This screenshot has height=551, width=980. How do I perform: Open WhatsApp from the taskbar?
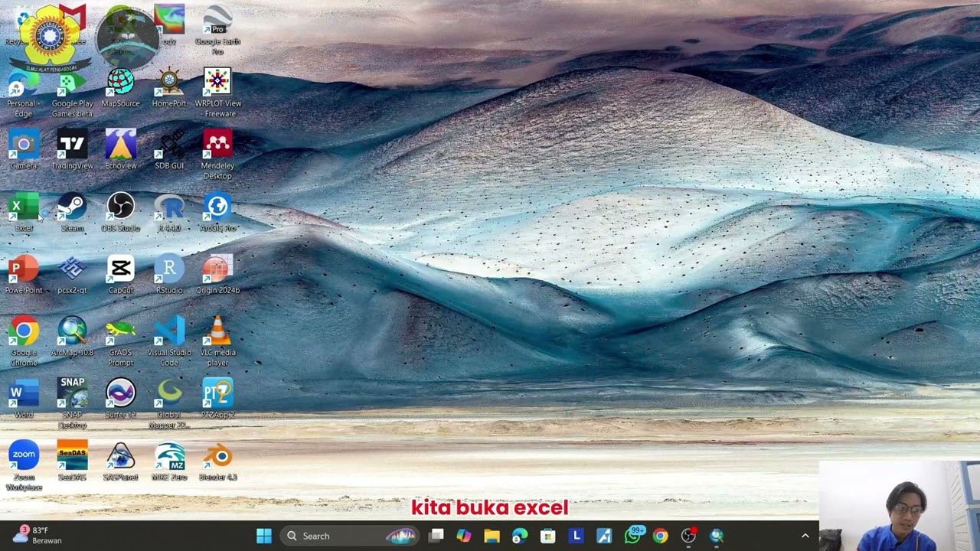click(632, 536)
